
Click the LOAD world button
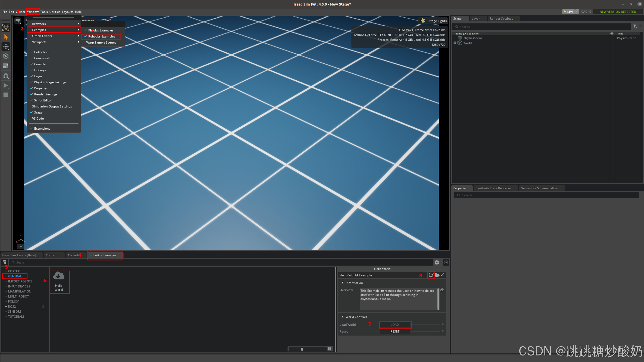point(395,324)
